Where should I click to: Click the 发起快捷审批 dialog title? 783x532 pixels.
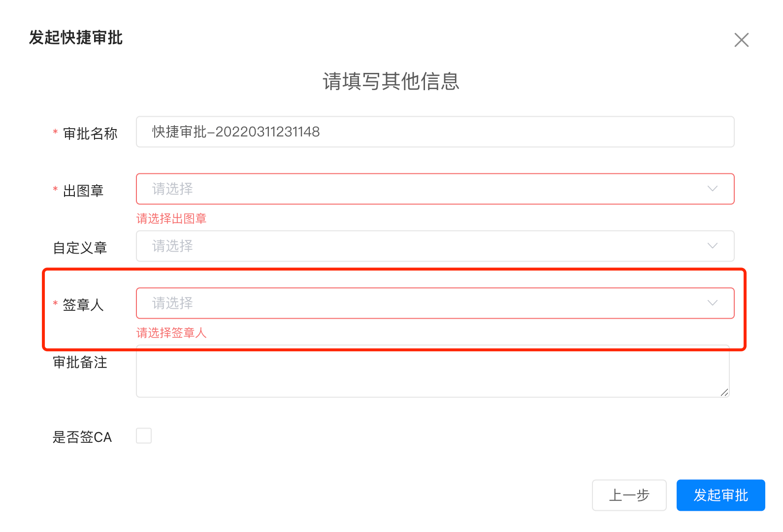click(76, 38)
